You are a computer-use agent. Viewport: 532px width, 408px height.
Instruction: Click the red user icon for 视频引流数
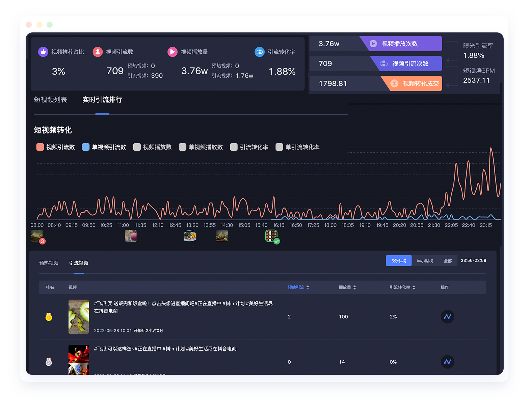(98, 52)
